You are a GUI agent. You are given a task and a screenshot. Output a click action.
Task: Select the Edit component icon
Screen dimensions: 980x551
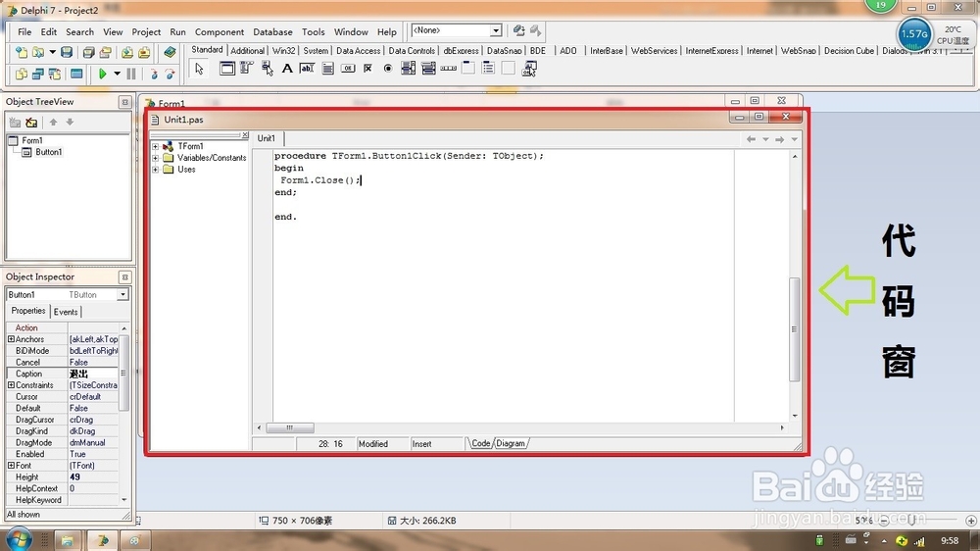point(307,69)
